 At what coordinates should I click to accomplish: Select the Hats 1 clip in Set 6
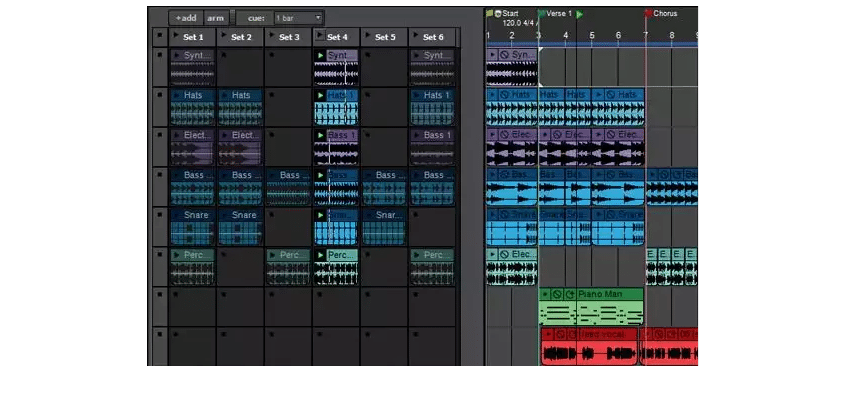pyautogui.click(x=432, y=107)
